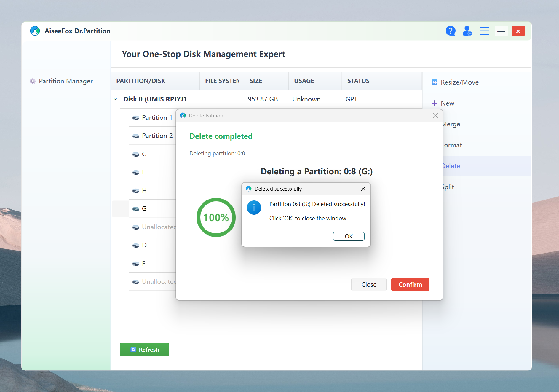
Task: Select the E partition row
Action: (x=152, y=172)
